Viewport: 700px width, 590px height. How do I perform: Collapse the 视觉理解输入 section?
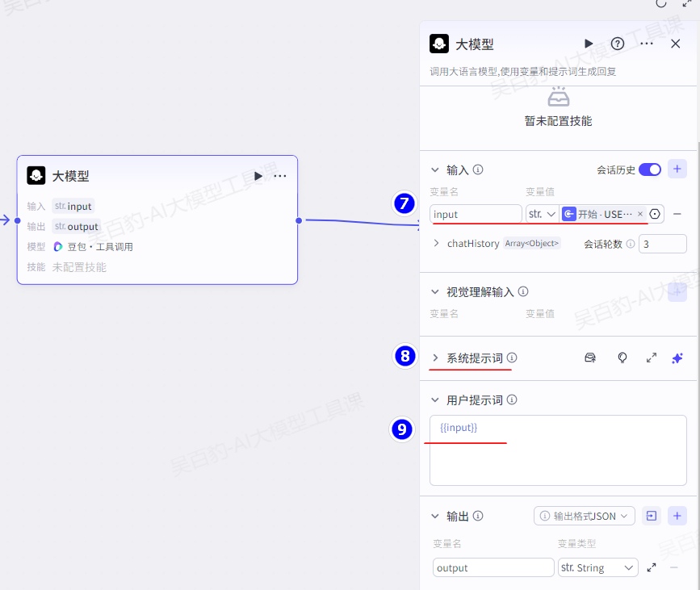point(435,291)
